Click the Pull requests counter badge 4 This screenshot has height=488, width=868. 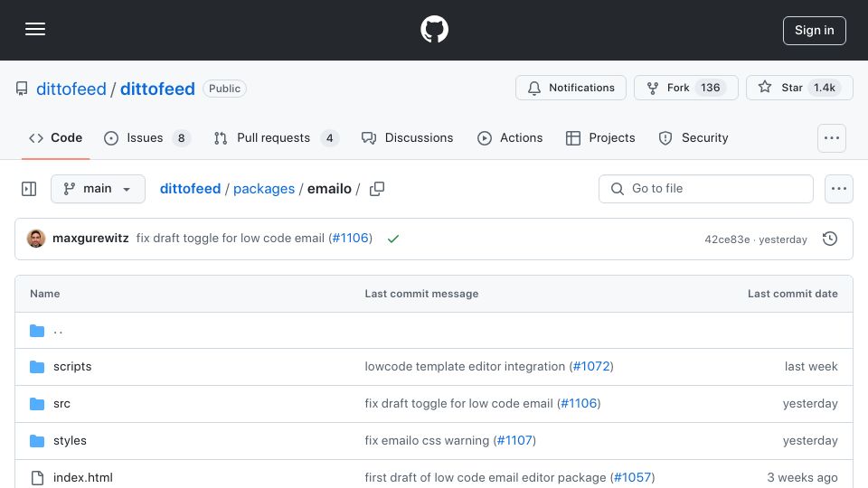click(329, 137)
